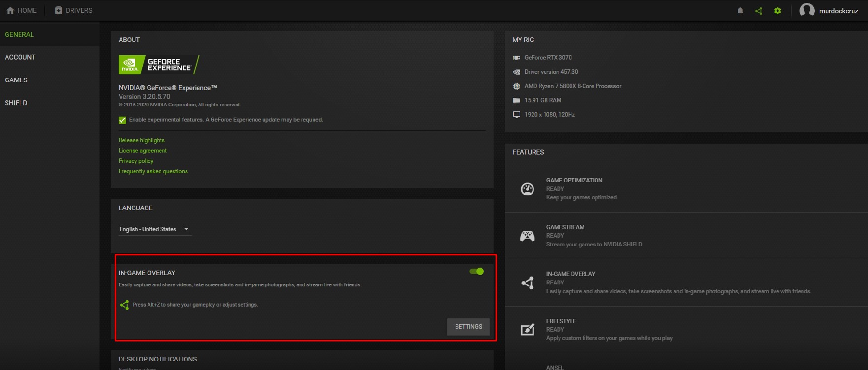Click 'Apply custom filters on your games' text
Viewport: 868px width, 370px height.
pyautogui.click(x=609, y=338)
